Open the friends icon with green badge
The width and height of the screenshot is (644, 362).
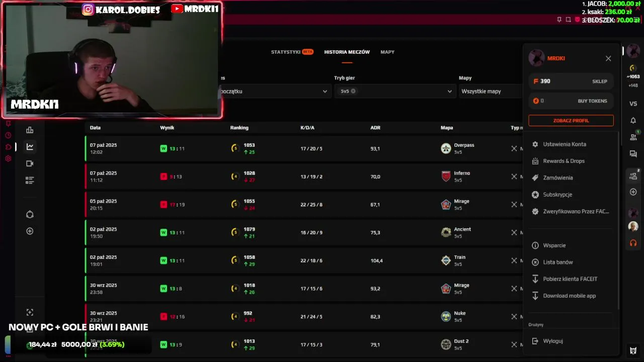633,137
